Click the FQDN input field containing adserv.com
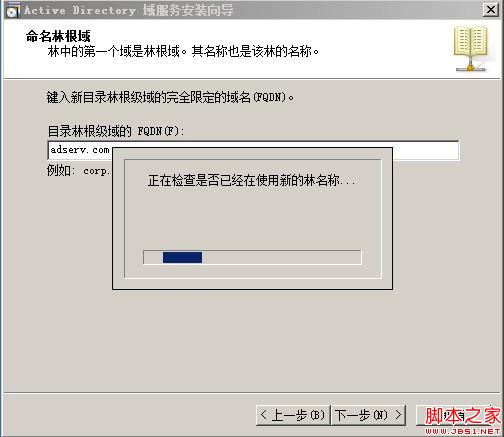Viewport: 504px width, 437px height. pyautogui.click(x=253, y=151)
